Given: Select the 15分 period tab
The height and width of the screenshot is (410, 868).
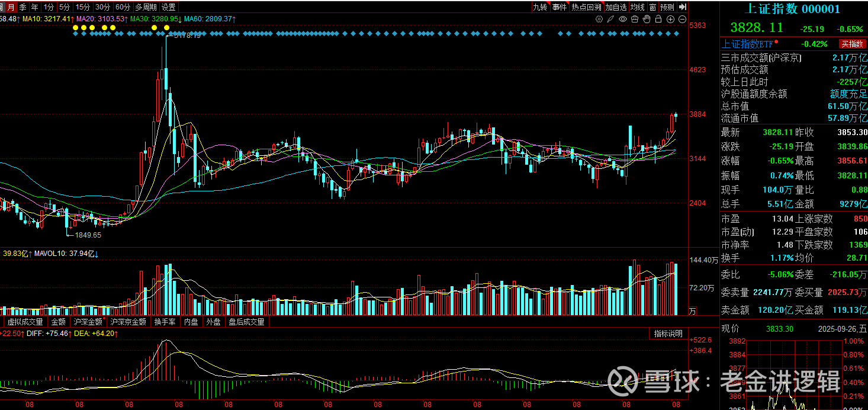Looking at the screenshot, I should tap(83, 7).
